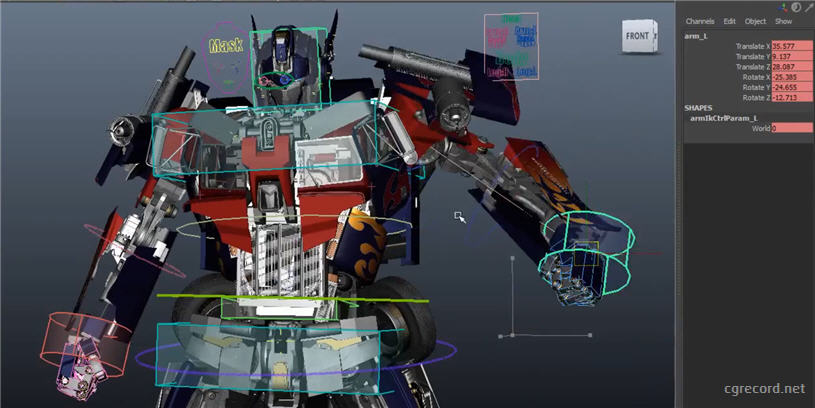
Task: Open the Show menu in Channel Box
Action: [783, 21]
